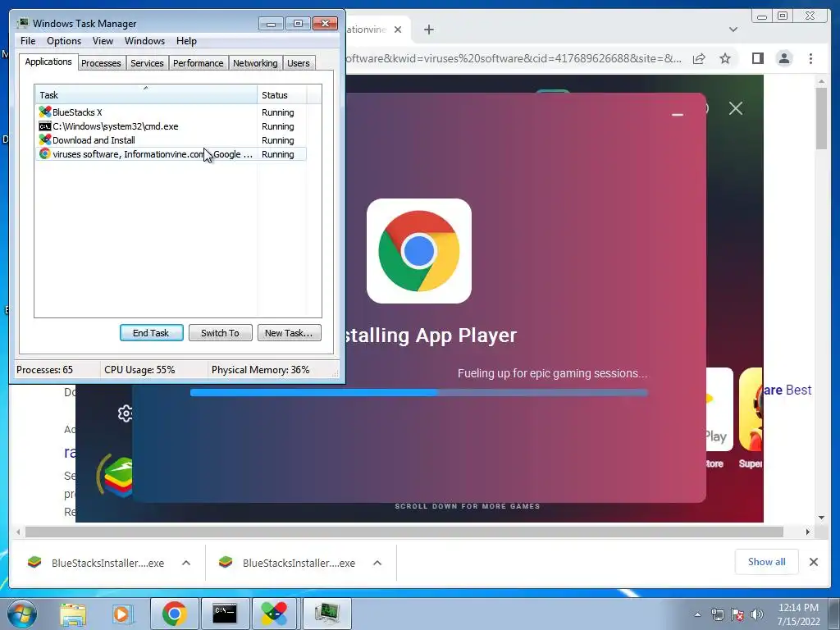Select the BlueStacks X task row
The height and width of the screenshot is (630, 840).
(x=171, y=112)
